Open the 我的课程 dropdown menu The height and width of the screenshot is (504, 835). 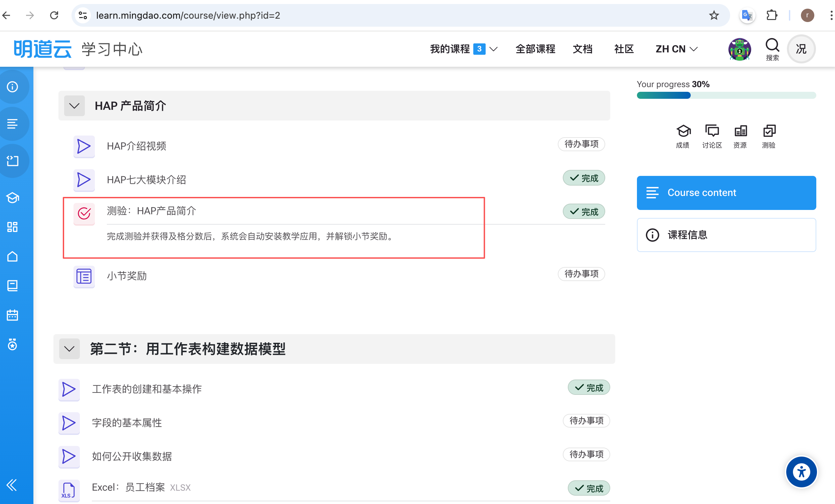[x=463, y=49]
